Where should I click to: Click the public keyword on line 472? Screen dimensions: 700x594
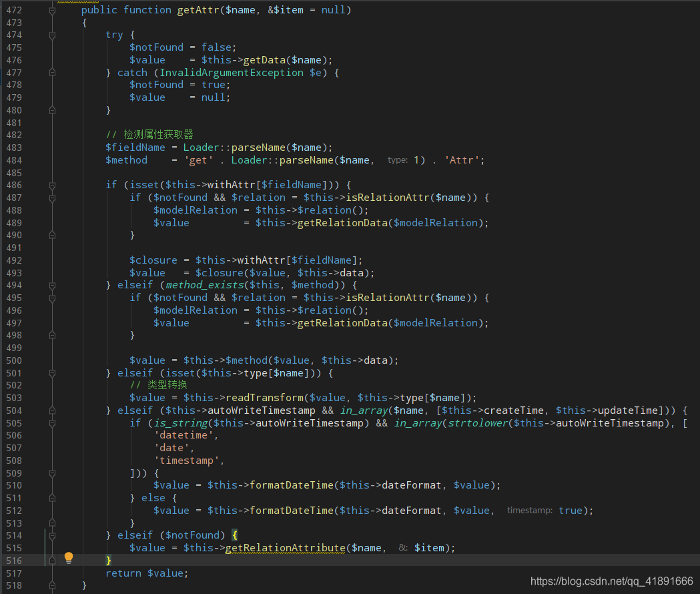[x=99, y=10]
